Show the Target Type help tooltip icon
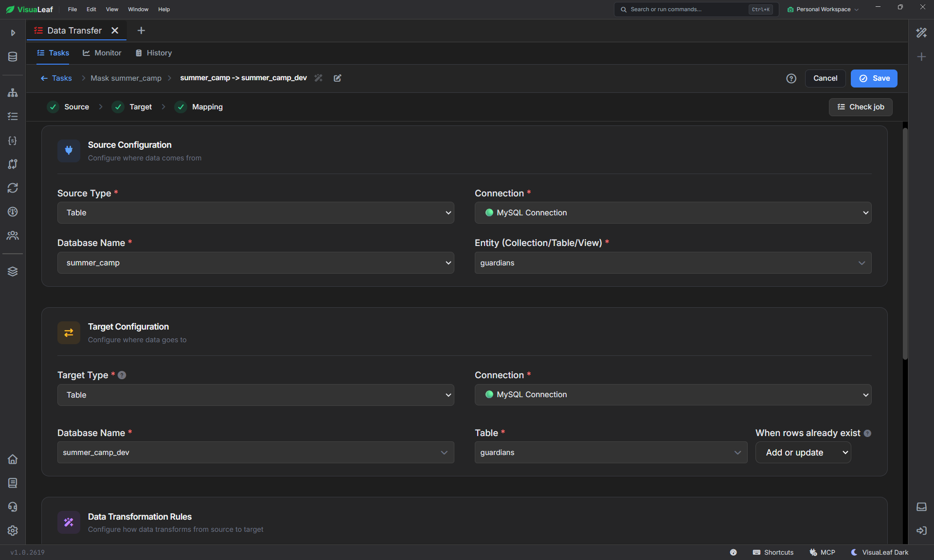The width and height of the screenshot is (934, 560). tap(122, 375)
